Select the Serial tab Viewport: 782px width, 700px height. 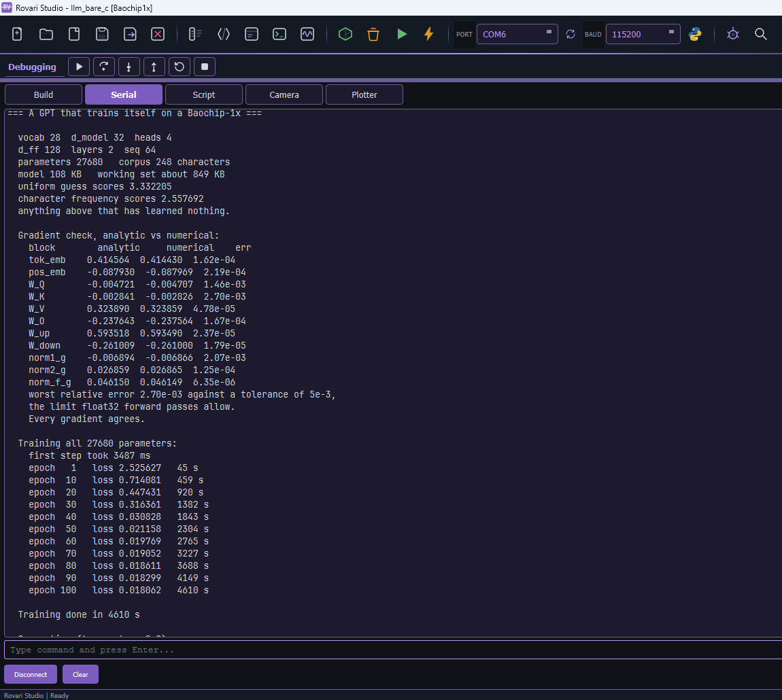[124, 94]
